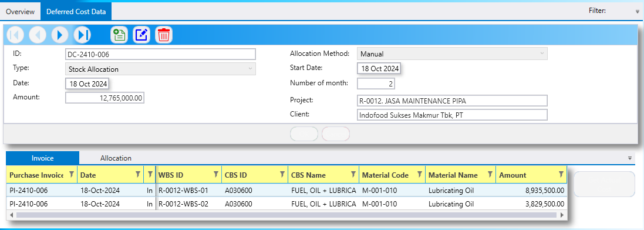Click the Client field Indofood Sukses Makmur

coord(452,115)
